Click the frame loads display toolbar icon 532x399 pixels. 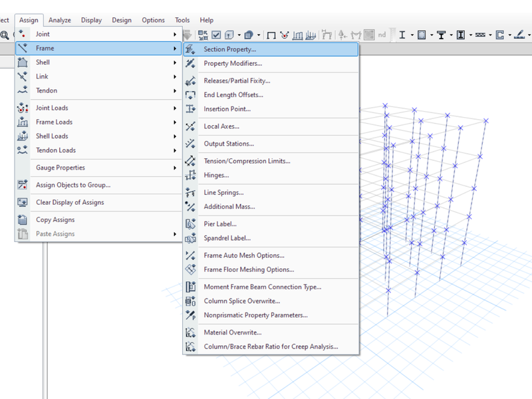pos(297,35)
